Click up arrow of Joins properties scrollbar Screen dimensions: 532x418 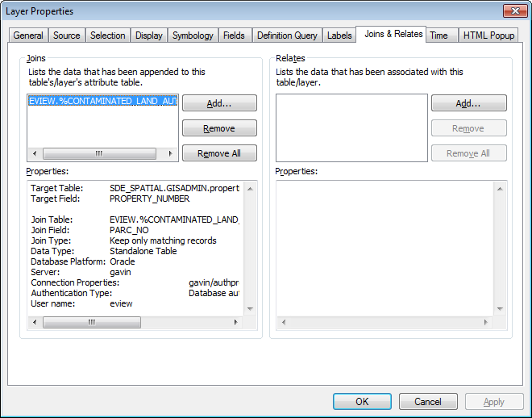click(x=250, y=189)
